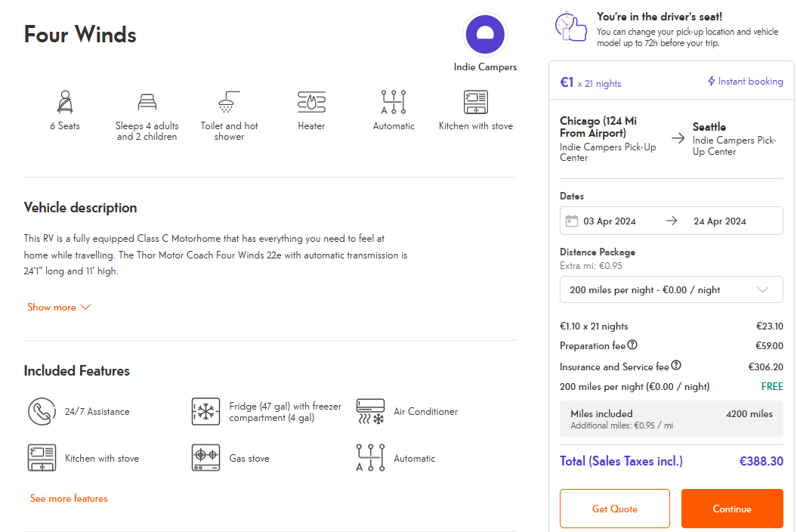Click the 6 Seats seatbelt icon
Screen dimensions: 797x532
(x=65, y=102)
